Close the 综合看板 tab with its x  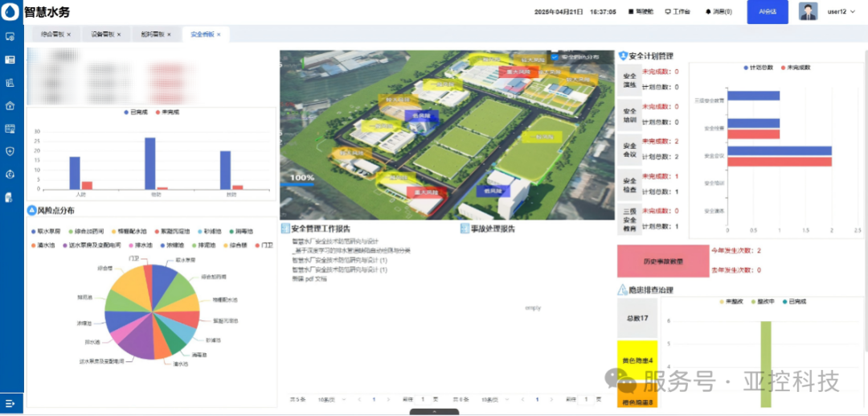[x=69, y=35]
